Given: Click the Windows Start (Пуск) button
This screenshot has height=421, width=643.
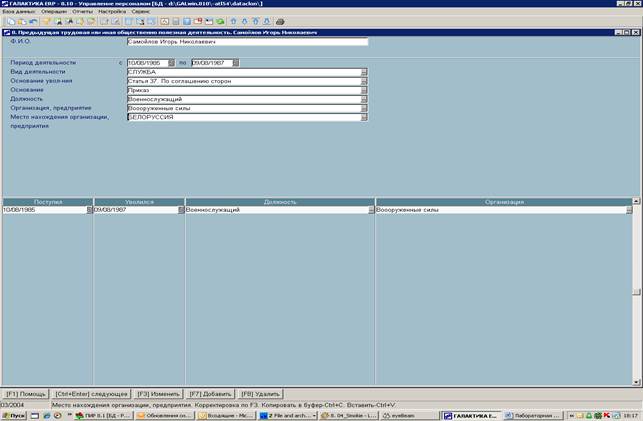Looking at the screenshot, I should click(x=14, y=415).
